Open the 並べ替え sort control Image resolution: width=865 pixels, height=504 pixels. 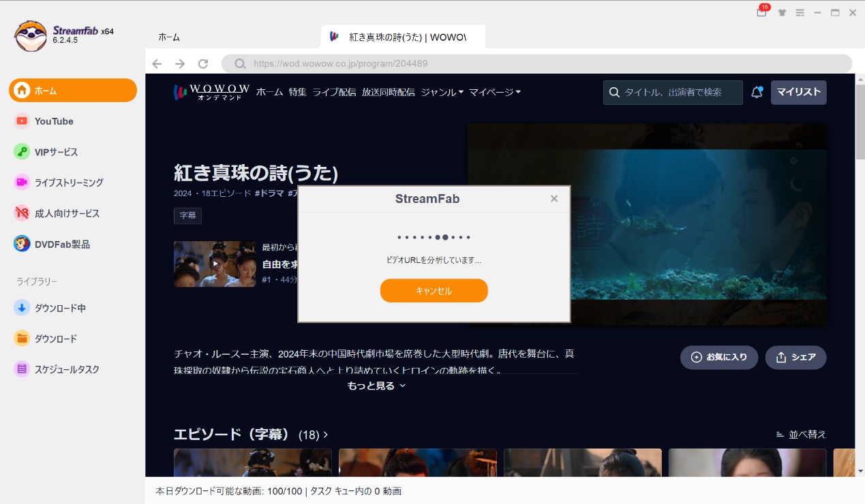point(801,435)
